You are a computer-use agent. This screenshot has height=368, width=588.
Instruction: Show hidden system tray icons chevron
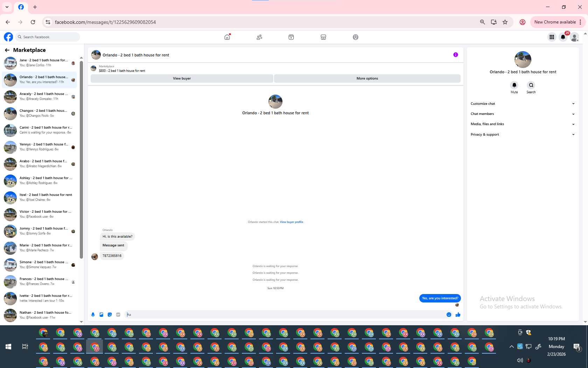tap(511, 347)
